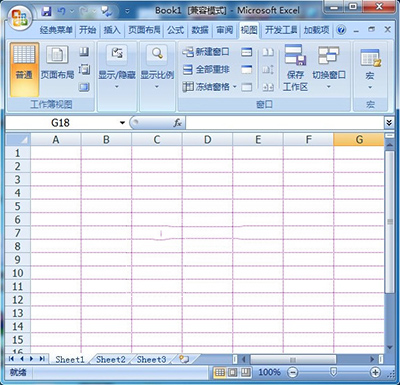Click the zoom slider handle

[x=333, y=372]
